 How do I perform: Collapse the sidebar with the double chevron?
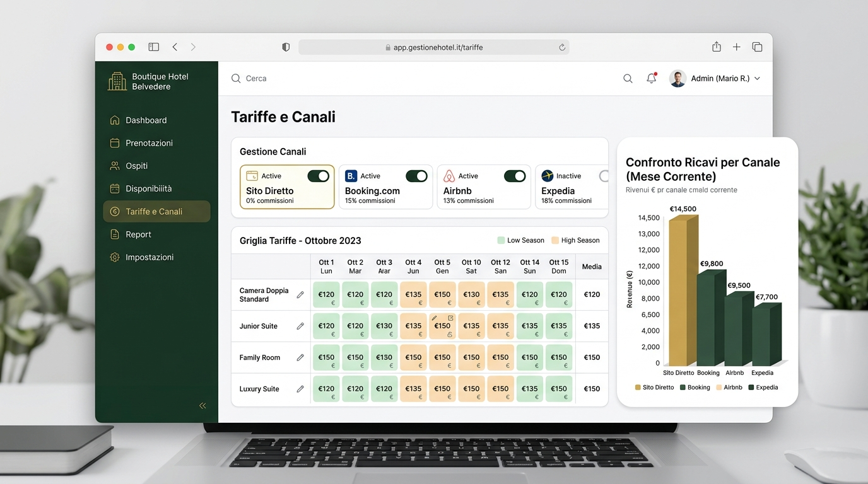[202, 406]
